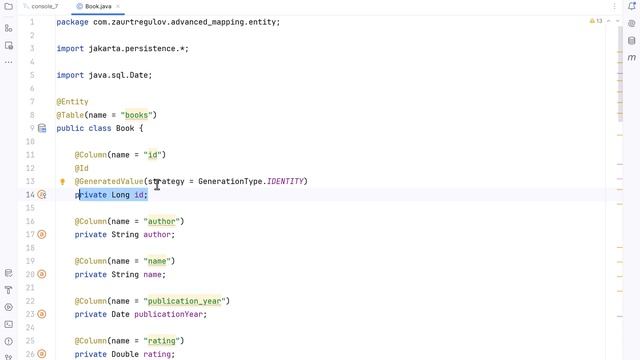The image size is (640, 360).
Task: Click the jakarta.persistence.* import
Action: click(x=122, y=49)
